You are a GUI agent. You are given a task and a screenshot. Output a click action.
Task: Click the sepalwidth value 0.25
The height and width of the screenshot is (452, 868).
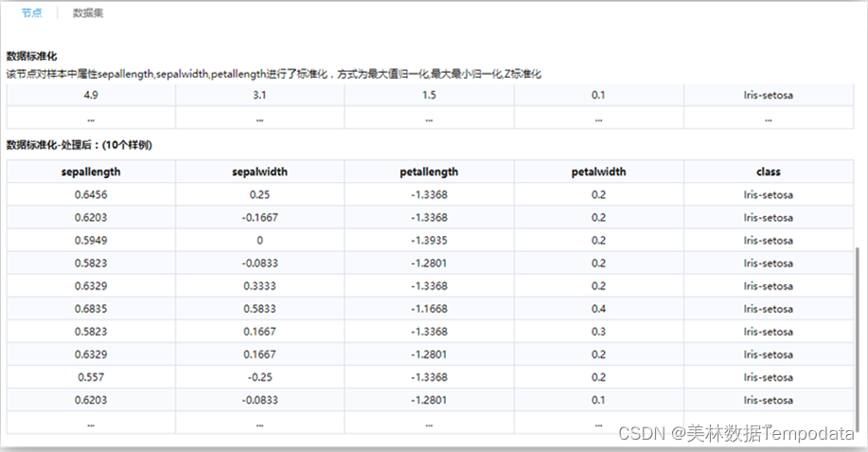click(259, 195)
